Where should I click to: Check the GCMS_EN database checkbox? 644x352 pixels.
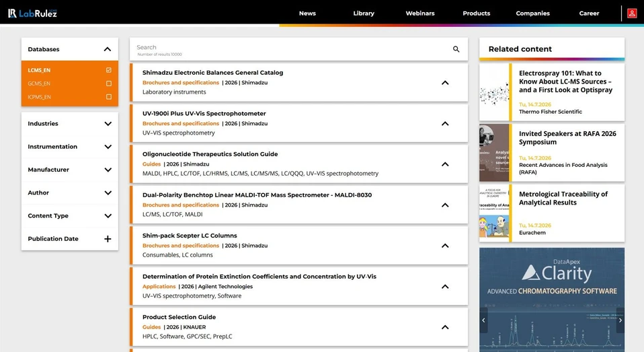point(109,83)
